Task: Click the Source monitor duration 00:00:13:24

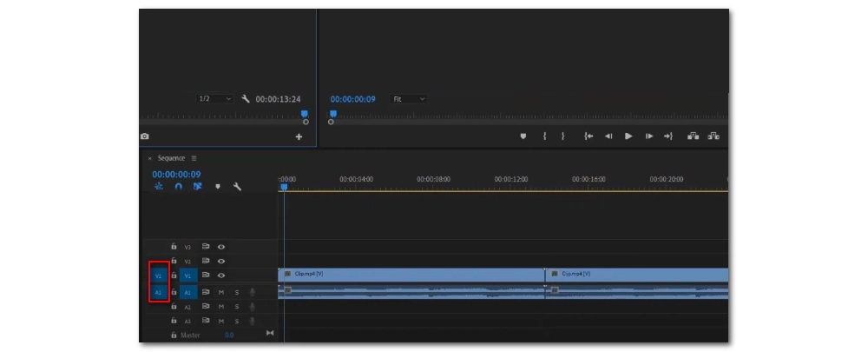Action: [x=278, y=99]
